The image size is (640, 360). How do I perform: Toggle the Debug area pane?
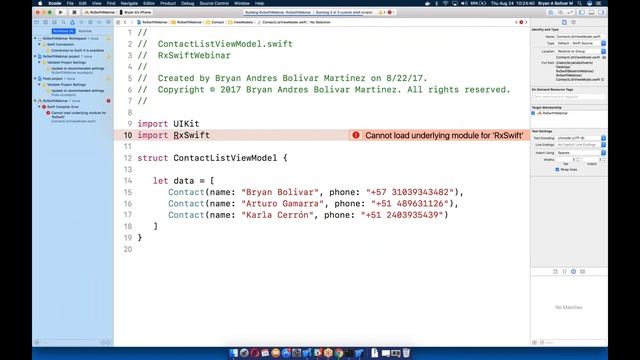tap(591, 12)
